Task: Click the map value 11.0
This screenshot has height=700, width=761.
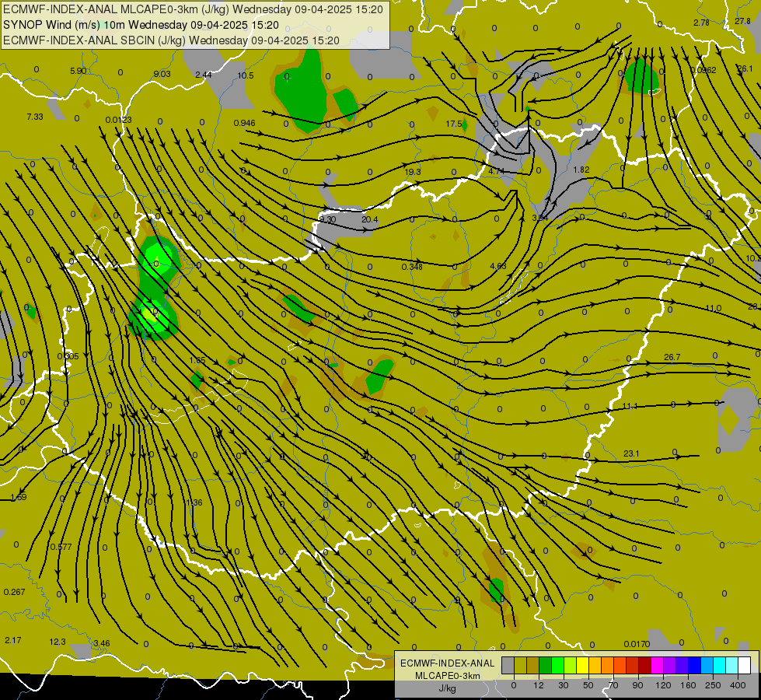Action: pyautogui.click(x=714, y=309)
